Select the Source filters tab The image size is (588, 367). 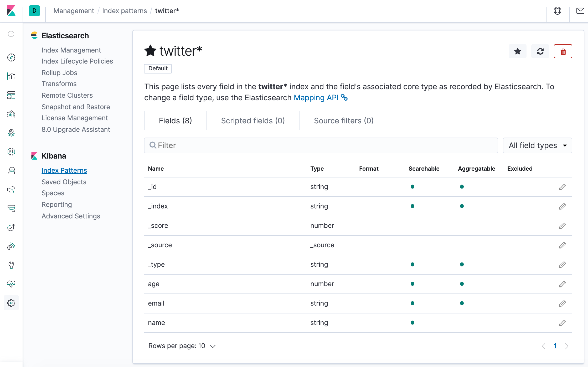343,120
